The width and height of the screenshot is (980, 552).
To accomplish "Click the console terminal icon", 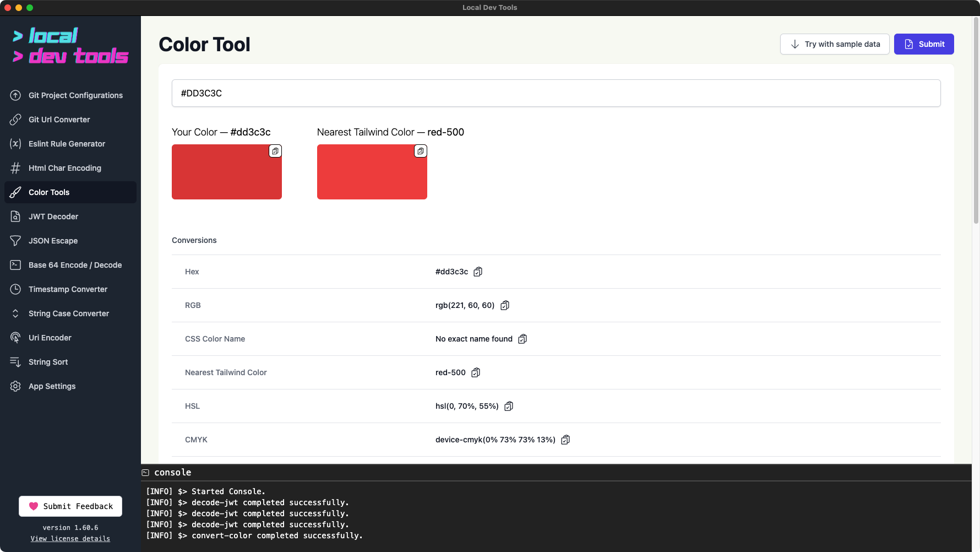I will pyautogui.click(x=145, y=473).
